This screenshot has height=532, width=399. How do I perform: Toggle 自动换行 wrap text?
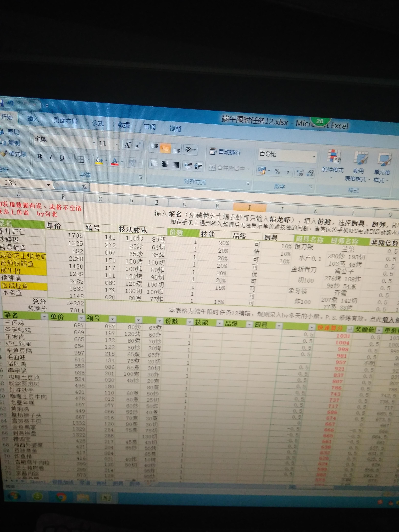(225, 152)
